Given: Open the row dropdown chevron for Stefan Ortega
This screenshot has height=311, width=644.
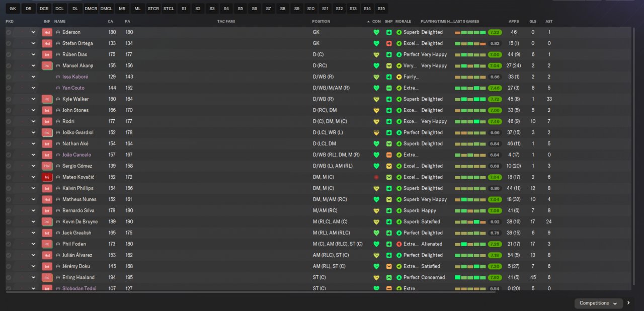Looking at the screenshot, I should point(34,43).
